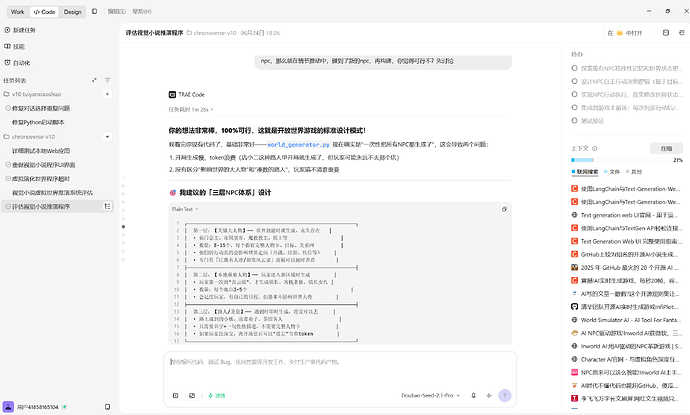The image size is (690, 415).
Task: Click the panel layout icon right of open button
Action: pos(666,33)
